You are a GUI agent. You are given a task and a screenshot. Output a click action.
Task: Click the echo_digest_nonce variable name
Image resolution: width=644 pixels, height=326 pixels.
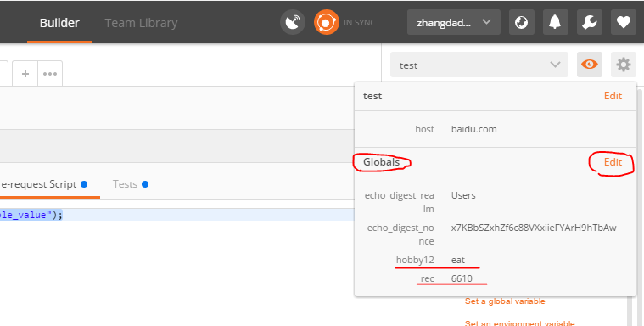400,234
